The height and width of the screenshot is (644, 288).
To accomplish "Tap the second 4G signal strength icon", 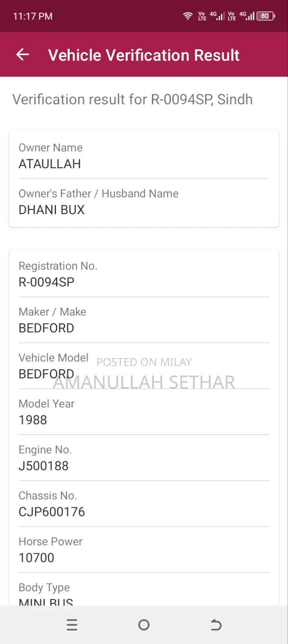I will [247, 16].
